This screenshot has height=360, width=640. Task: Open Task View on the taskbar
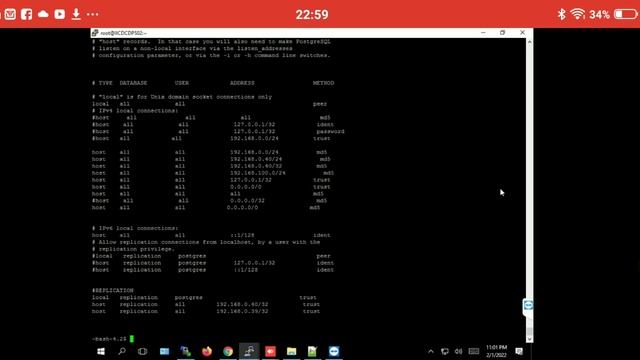tap(142, 351)
